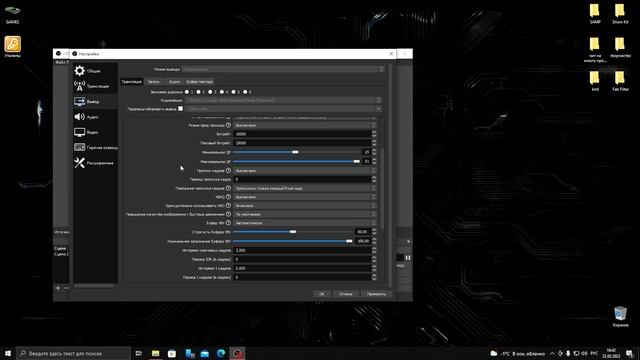Open the GAMES desktop icon

pyautogui.click(x=12, y=14)
